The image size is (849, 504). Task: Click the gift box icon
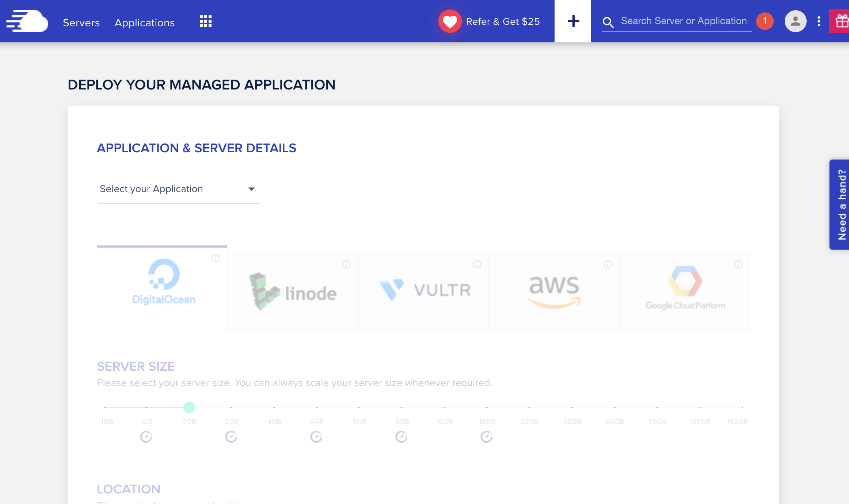[841, 21]
